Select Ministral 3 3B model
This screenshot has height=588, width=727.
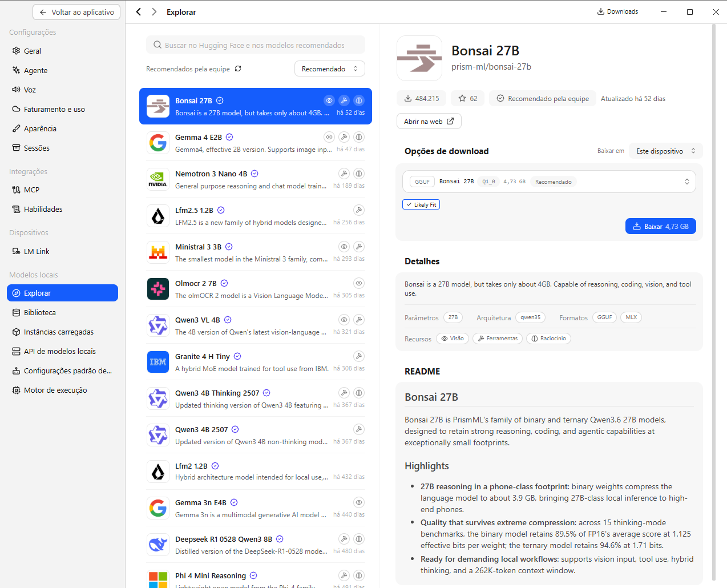coord(256,252)
